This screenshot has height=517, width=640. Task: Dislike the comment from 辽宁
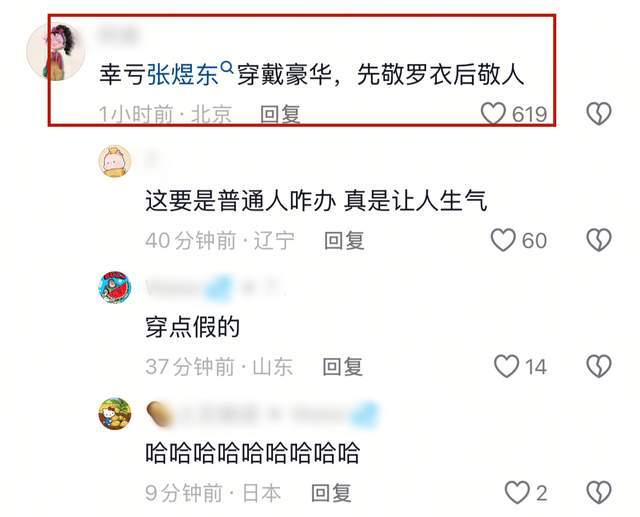coord(599,240)
